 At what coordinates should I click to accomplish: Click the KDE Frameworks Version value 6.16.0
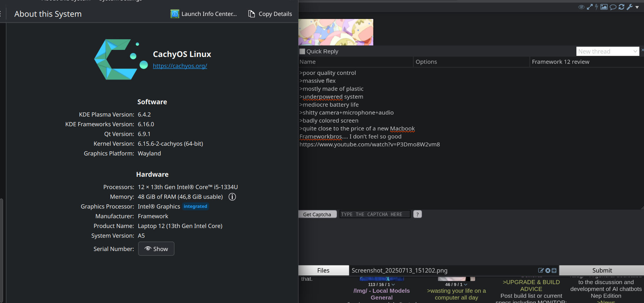tap(146, 124)
